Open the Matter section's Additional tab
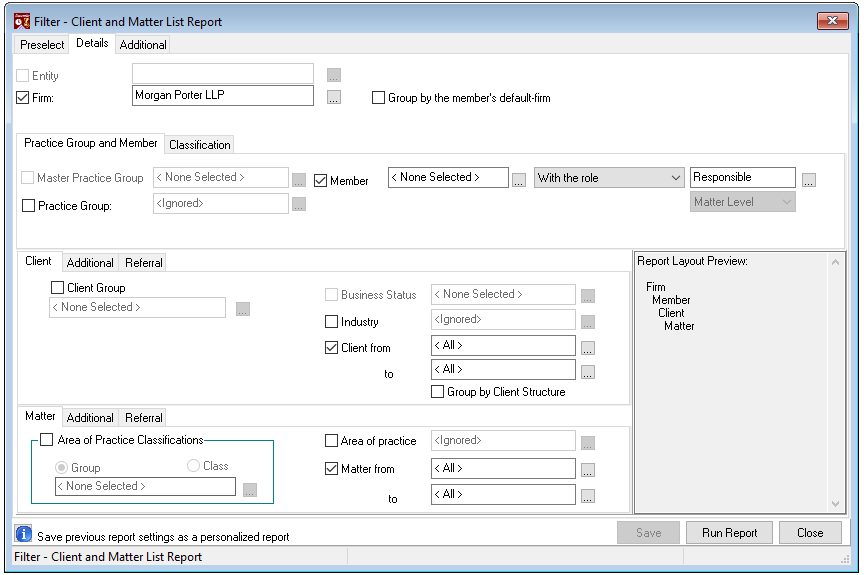The height and width of the screenshot is (575, 864). (x=90, y=418)
